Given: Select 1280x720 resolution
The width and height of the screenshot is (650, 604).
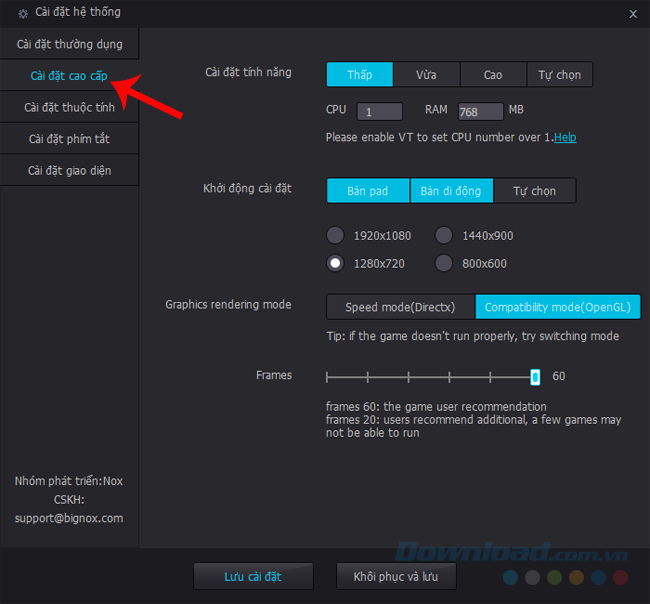Looking at the screenshot, I should (335, 263).
